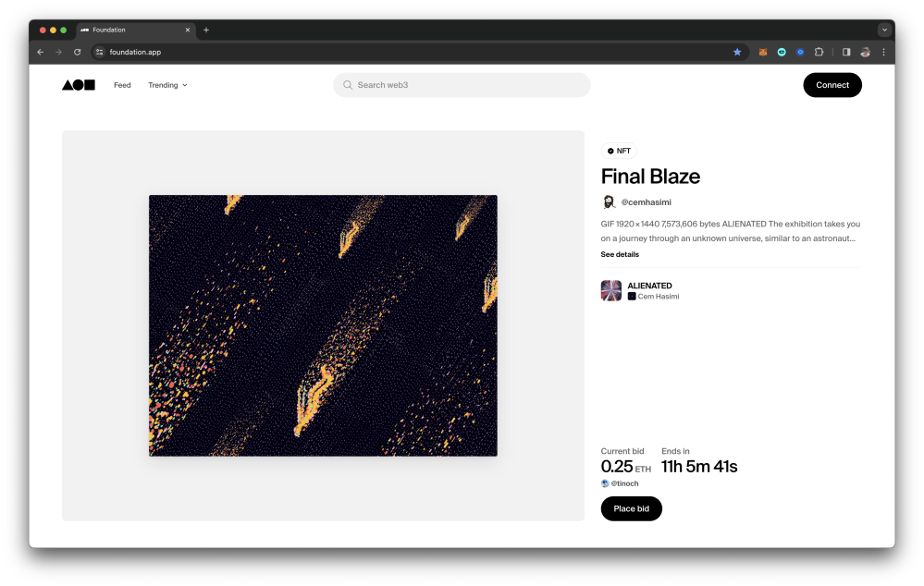This screenshot has width=924, height=586.
Task: Focus the Search web3 field
Action: [462, 85]
